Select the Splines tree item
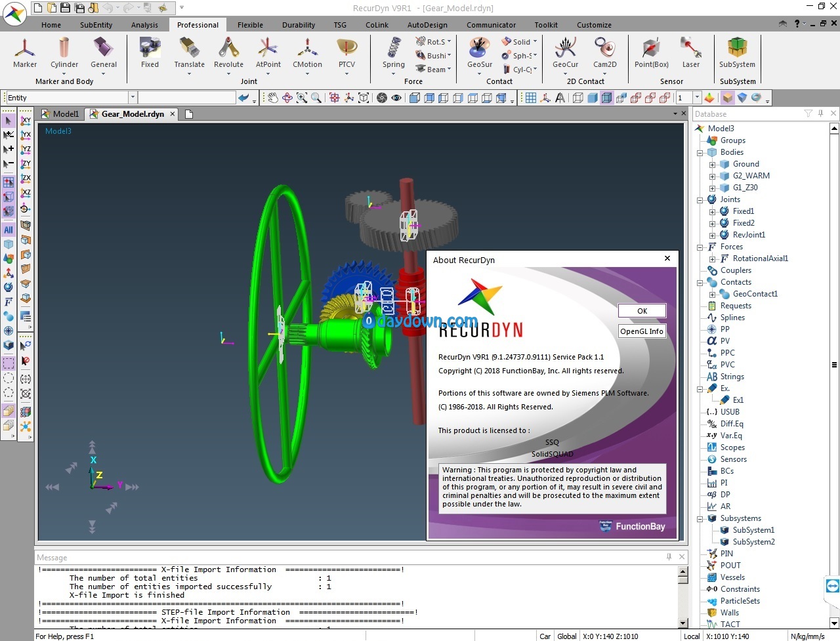The width and height of the screenshot is (840, 641). pos(732,318)
